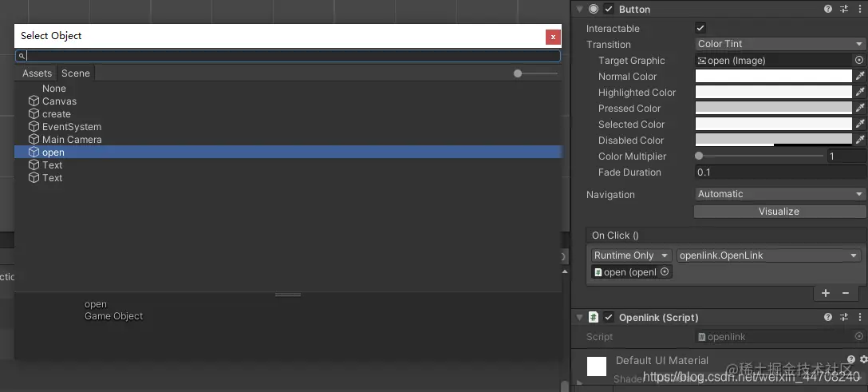
Task: Click the Normal Color eyedropper
Action: [x=860, y=76]
